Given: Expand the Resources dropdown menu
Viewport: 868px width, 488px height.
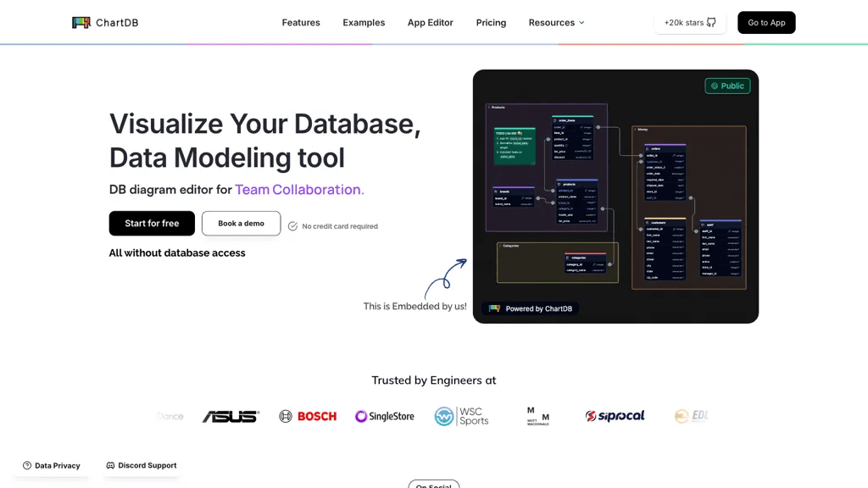Looking at the screenshot, I should coord(556,23).
